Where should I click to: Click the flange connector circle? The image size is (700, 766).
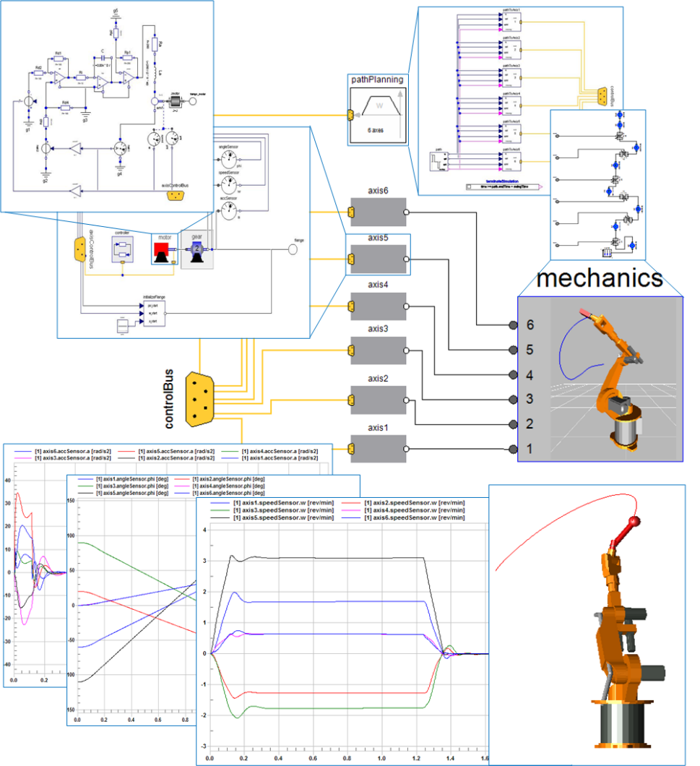[293, 249]
